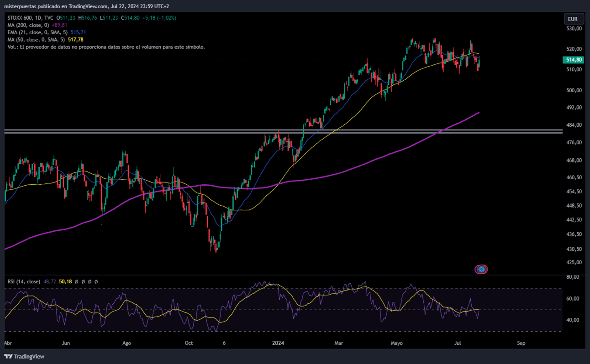
Task: Open the event marker icon above the time axis
Action: [481, 269]
